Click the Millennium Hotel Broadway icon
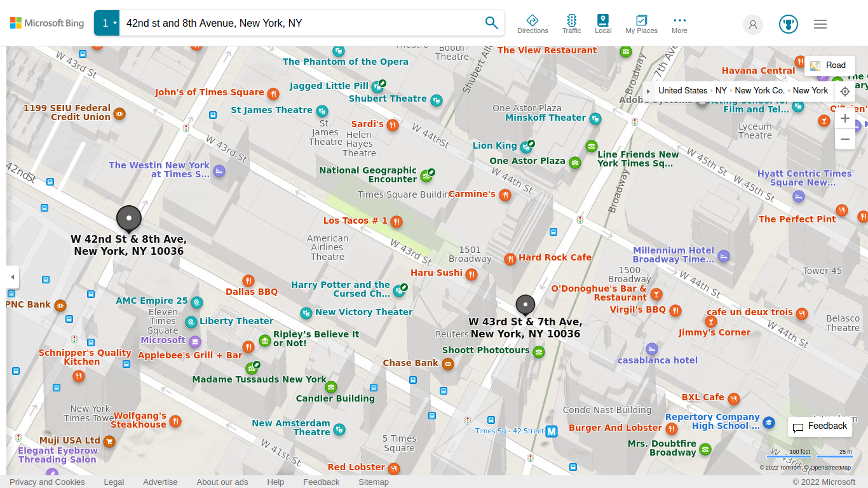 [724, 257]
